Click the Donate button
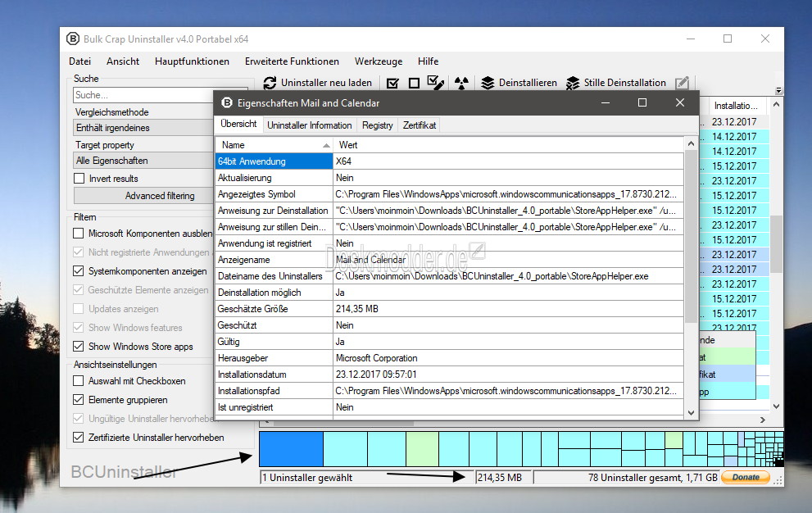Viewport: 812px width, 513px height. [746, 477]
